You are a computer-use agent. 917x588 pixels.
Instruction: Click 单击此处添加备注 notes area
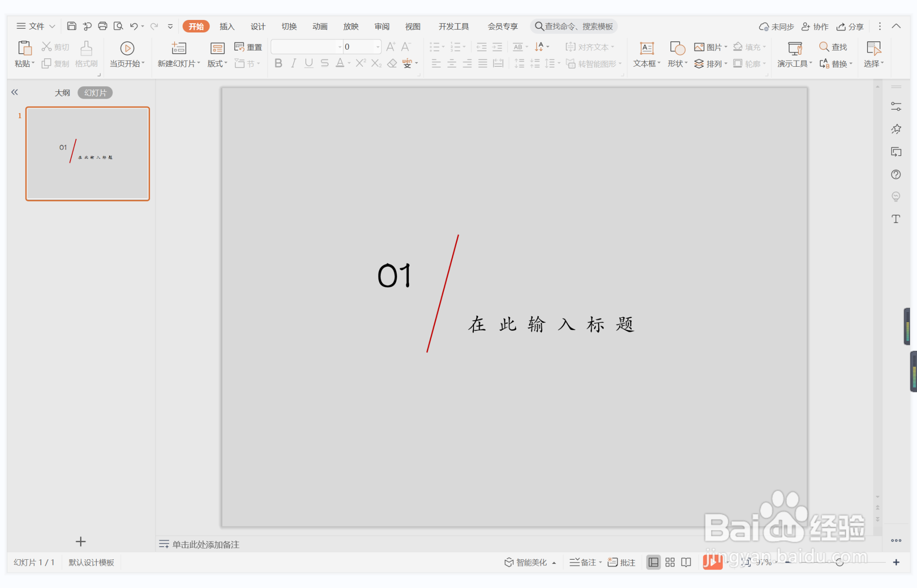pos(206,544)
